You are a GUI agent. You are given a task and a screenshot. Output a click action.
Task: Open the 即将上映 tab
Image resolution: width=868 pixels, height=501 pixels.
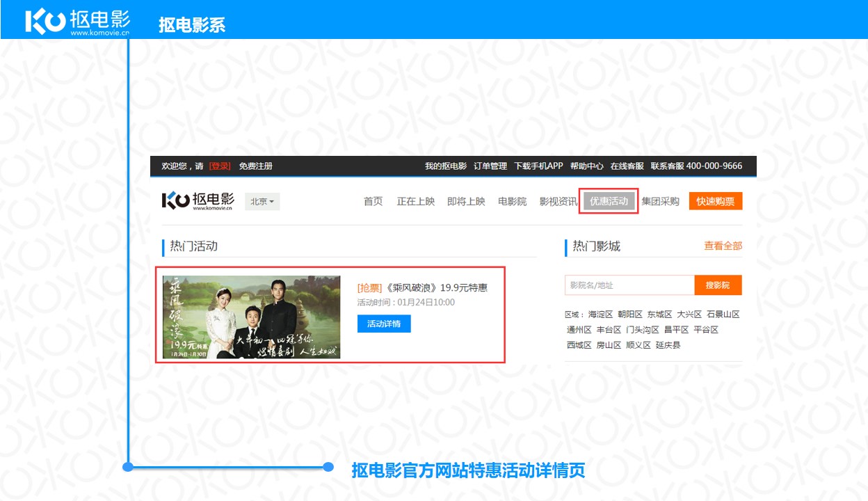click(x=466, y=202)
